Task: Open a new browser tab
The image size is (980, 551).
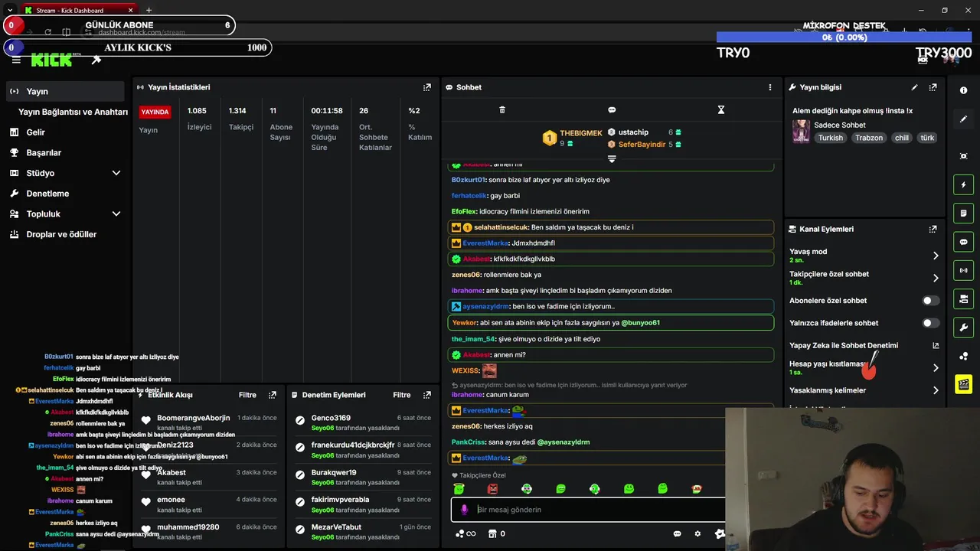Action: click(x=149, y=10)
